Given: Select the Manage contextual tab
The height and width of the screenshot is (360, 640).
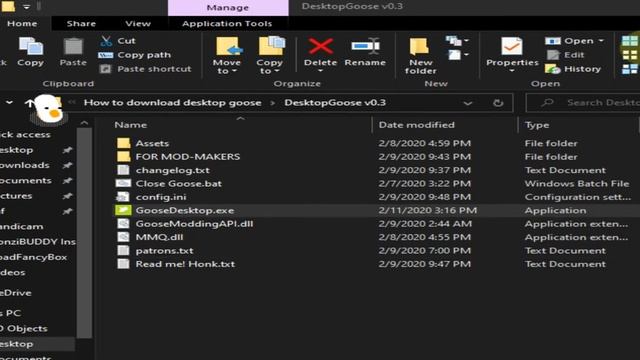Looking at the screenshot, I should click(228, 7).
